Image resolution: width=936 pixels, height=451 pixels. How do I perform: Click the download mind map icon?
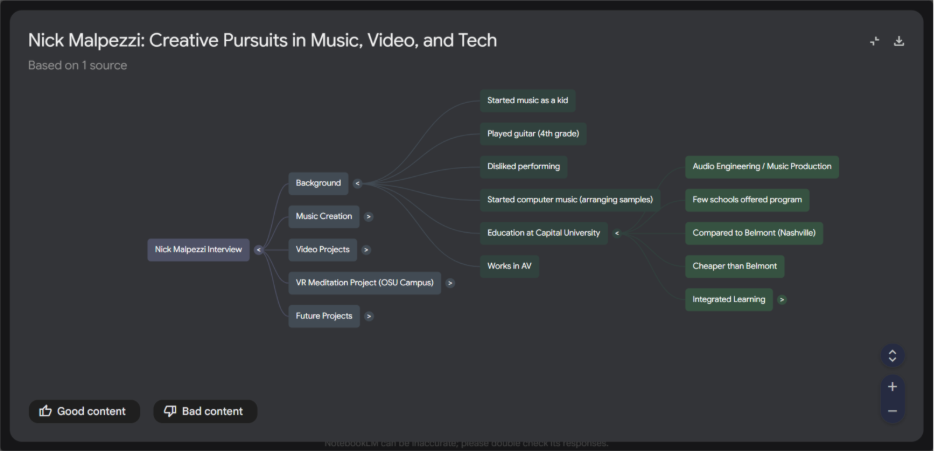pos(898,41)
